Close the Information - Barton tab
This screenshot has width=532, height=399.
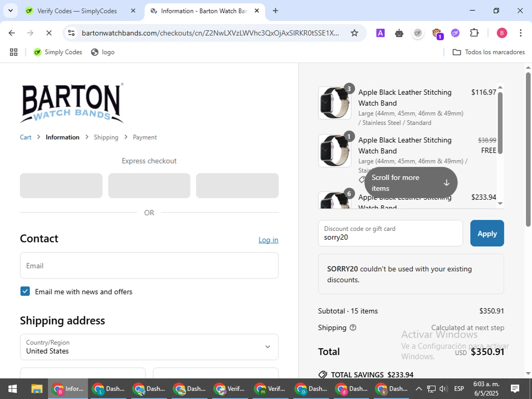point(257,11)
